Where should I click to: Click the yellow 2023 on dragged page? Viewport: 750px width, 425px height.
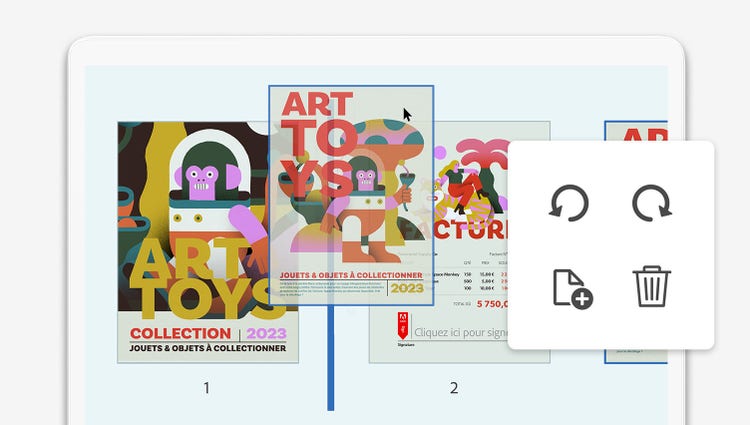[x=407, y=288]
